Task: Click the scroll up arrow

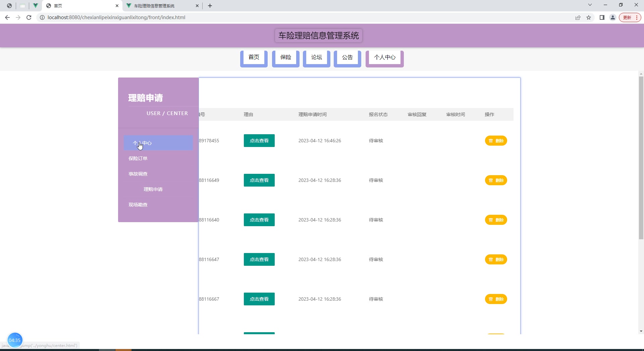Action: click(x=641, y=74)
